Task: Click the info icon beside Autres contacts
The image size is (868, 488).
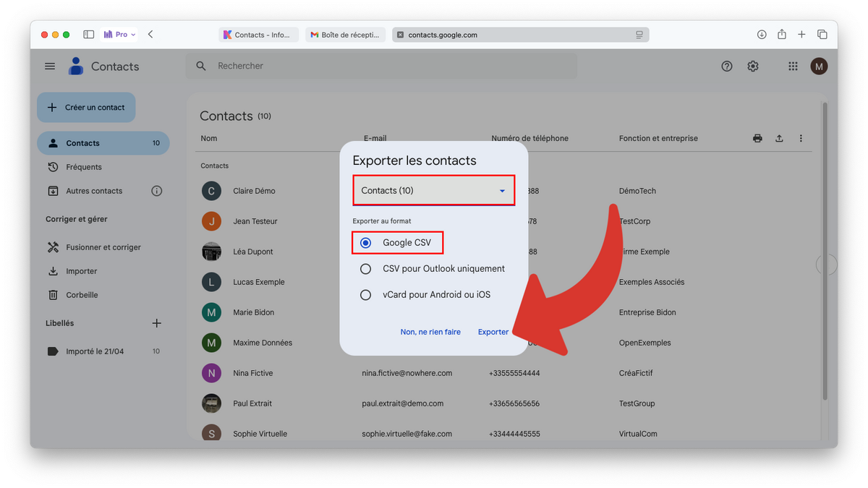Action: click(x=157, y=191)
